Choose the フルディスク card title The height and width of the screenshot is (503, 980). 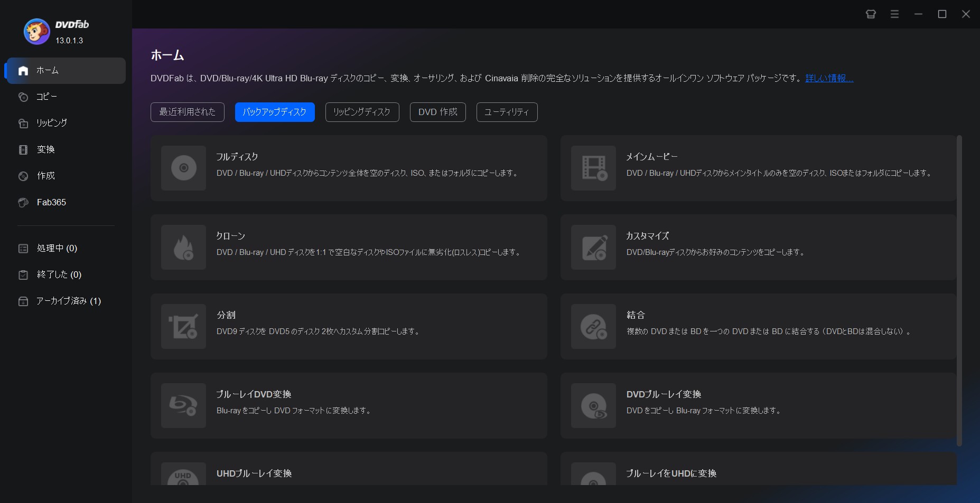tap(237, 157)
